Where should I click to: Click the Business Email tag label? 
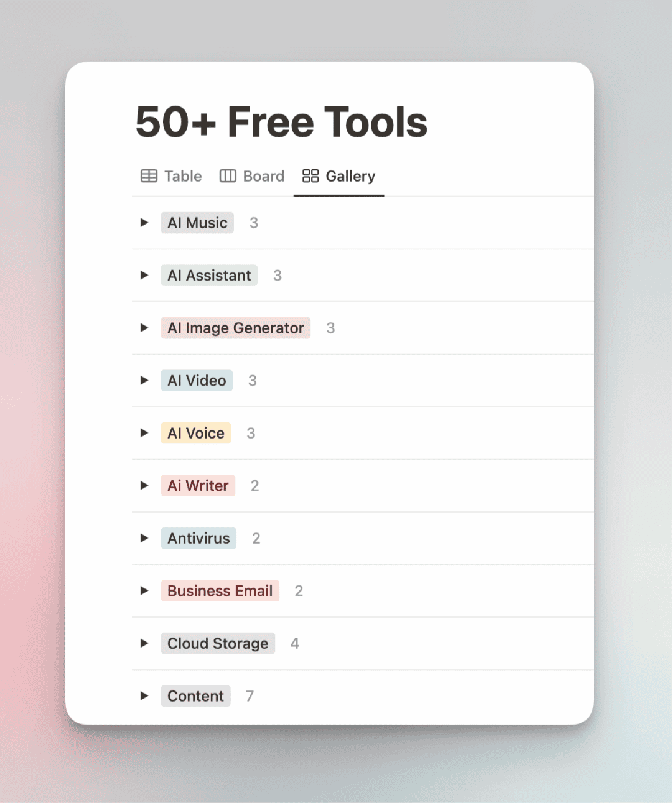pyautogui.click(x=220, y=591)
